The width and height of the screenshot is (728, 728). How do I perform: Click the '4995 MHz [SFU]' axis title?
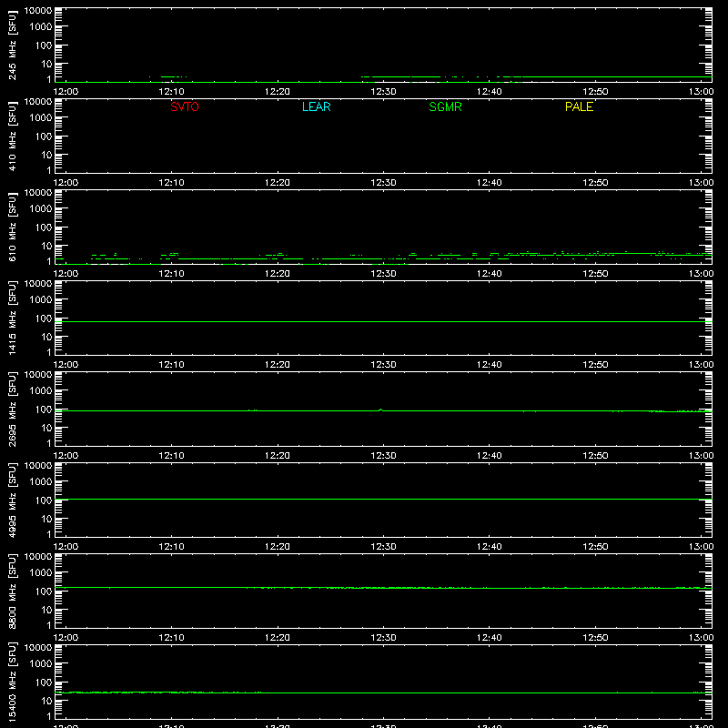[12, 500]
